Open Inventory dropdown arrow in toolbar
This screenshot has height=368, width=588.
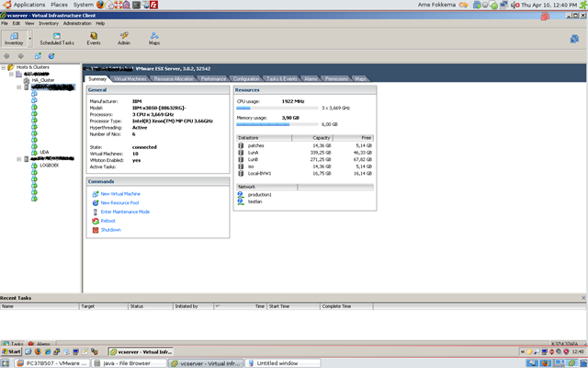[x=30, y=40]
